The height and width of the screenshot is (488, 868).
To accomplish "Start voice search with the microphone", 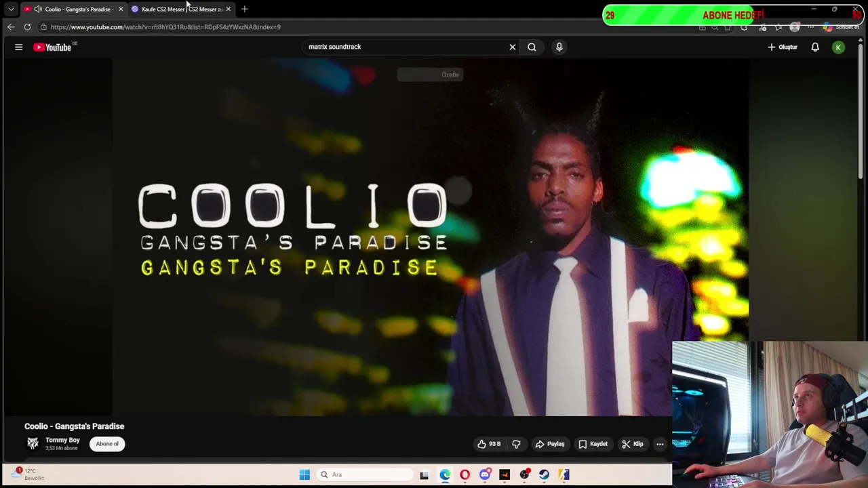I will (559, 47).
